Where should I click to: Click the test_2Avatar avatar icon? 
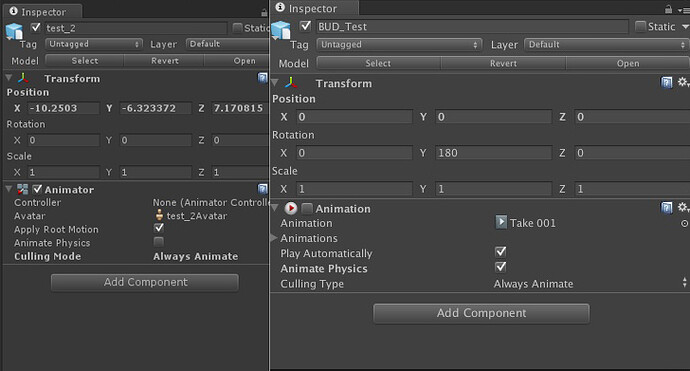[x=159, y=215]
